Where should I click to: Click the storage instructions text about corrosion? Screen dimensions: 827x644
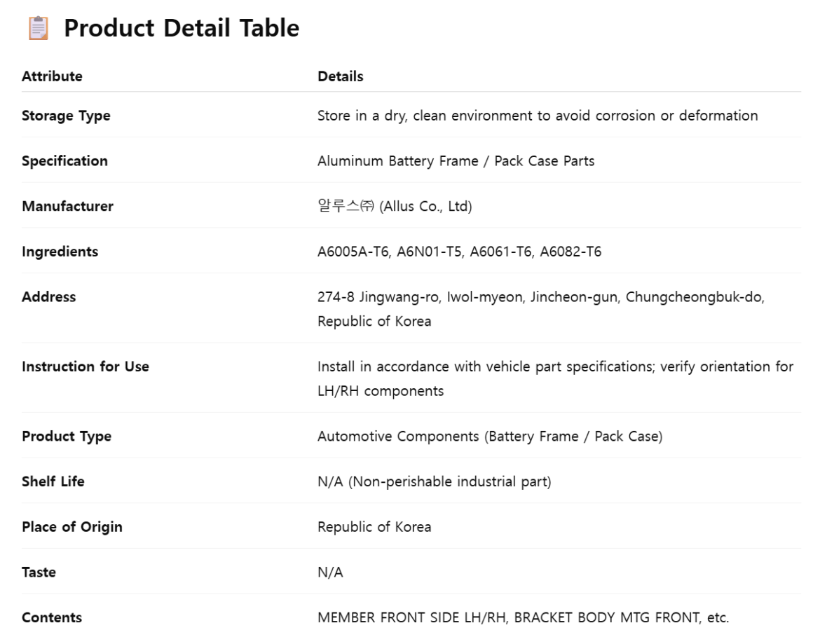tap(538, 116)
